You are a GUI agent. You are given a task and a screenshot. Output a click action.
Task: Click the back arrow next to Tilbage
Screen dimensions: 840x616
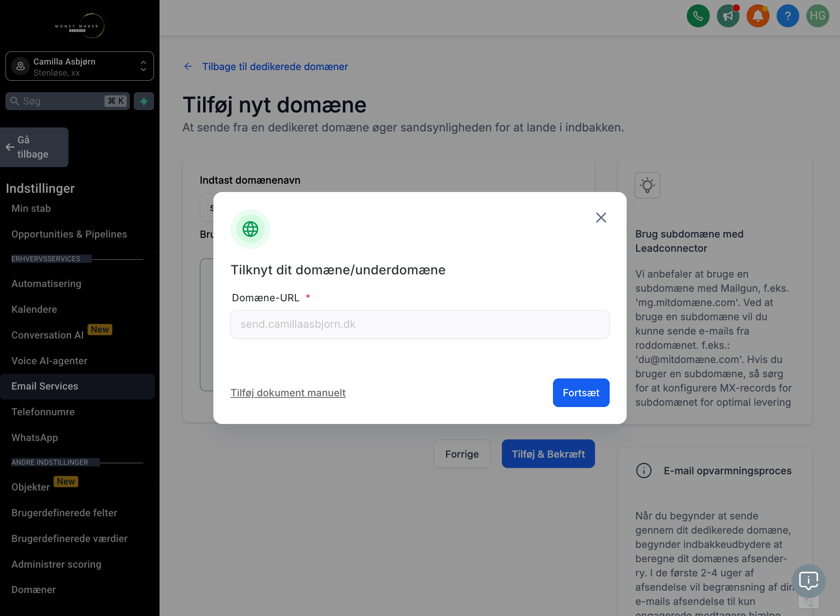click(x=188, y=67)
